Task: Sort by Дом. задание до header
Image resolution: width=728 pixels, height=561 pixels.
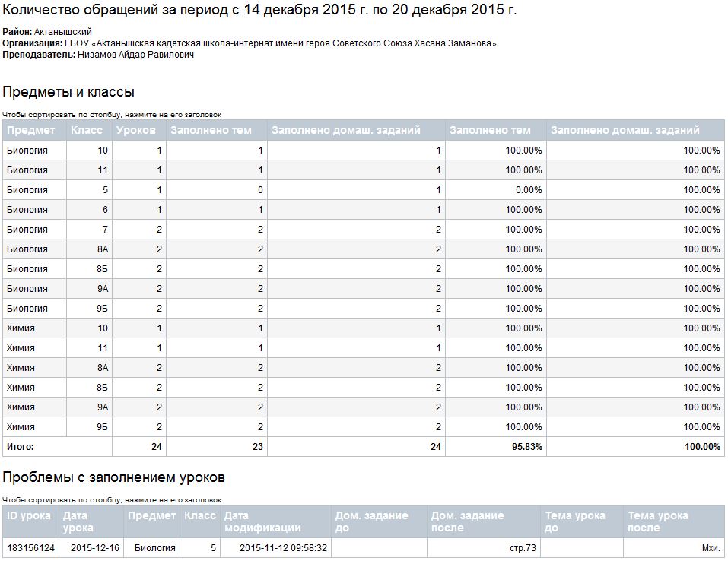Action: 371,521
